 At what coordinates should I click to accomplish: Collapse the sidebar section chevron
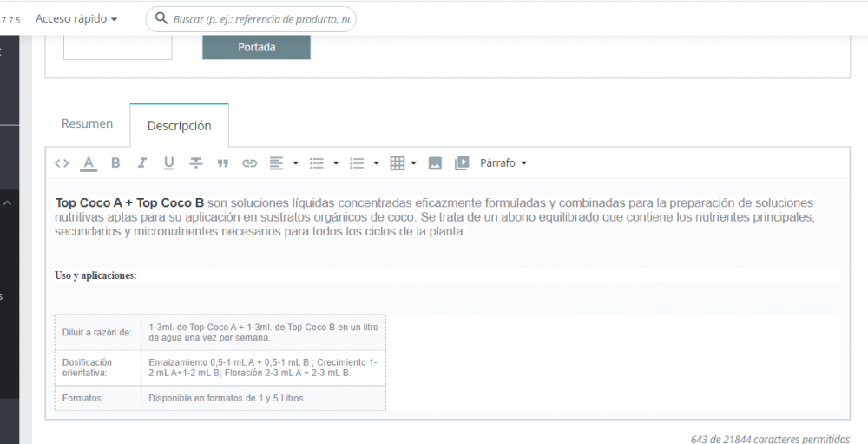[7, 203]
